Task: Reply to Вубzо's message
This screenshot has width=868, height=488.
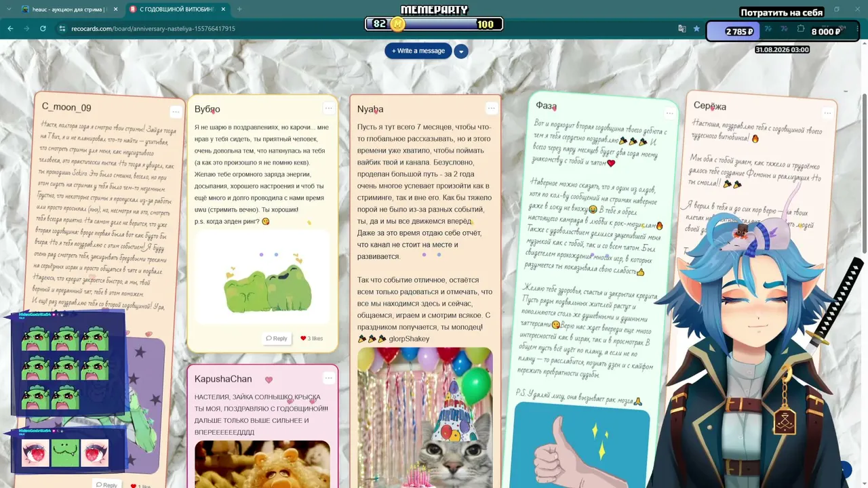Action: (277, 338)
